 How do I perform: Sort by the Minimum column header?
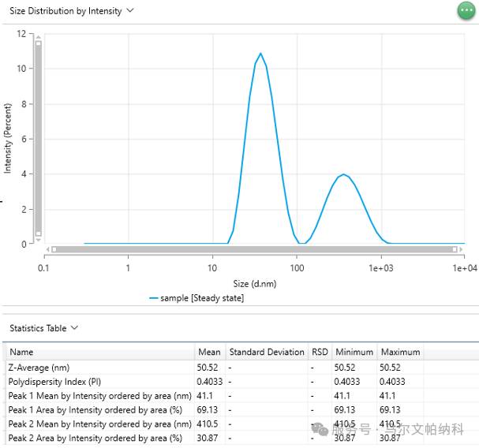click(x=354, y=352)
